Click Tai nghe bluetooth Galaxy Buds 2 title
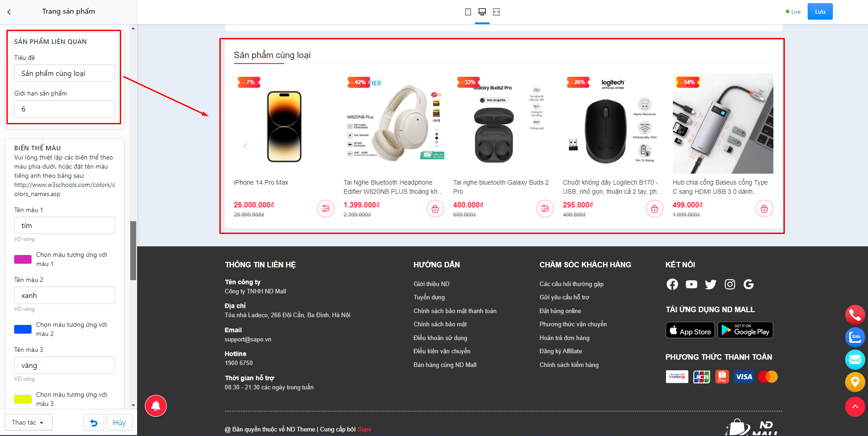 point(501,187)
